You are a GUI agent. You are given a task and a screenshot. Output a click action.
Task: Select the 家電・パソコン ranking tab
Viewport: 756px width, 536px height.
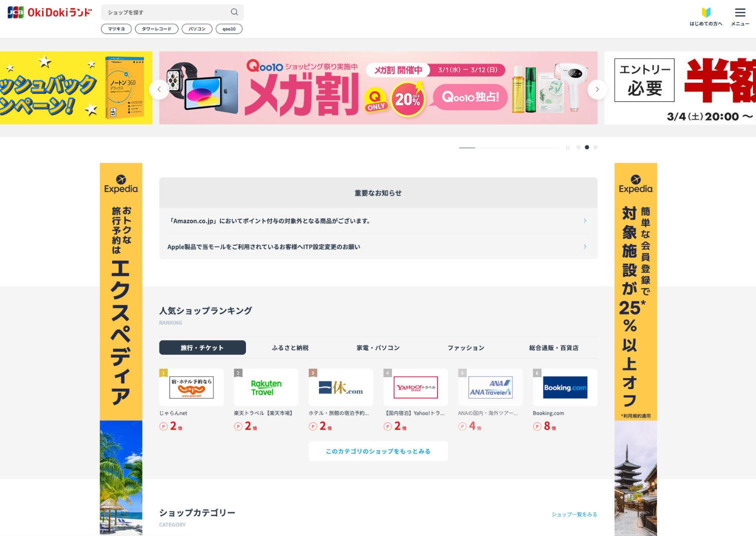(x=377, y=348)
